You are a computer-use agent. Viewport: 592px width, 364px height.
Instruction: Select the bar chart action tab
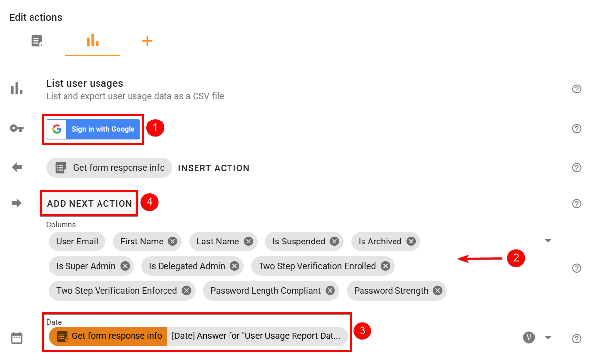coord(92,41)
